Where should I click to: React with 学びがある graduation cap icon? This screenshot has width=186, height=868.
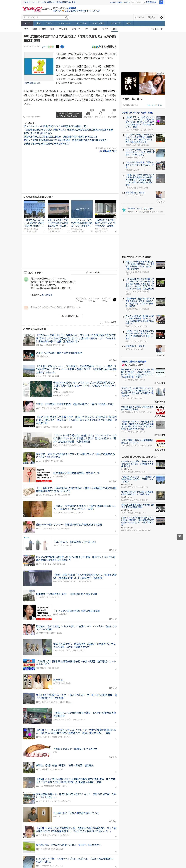[x=89, y=113]
